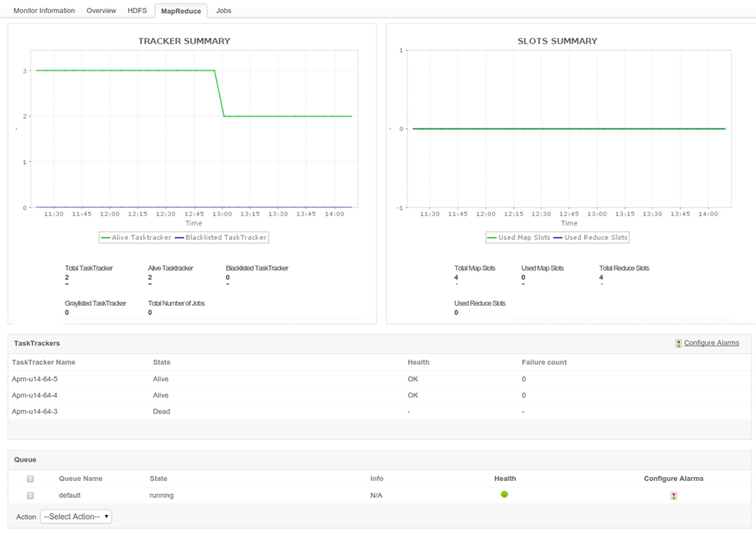756x535 pixels.
Task: Click the Configure Alarms link in TaskTrackers
Action: (x=711, y=343)
